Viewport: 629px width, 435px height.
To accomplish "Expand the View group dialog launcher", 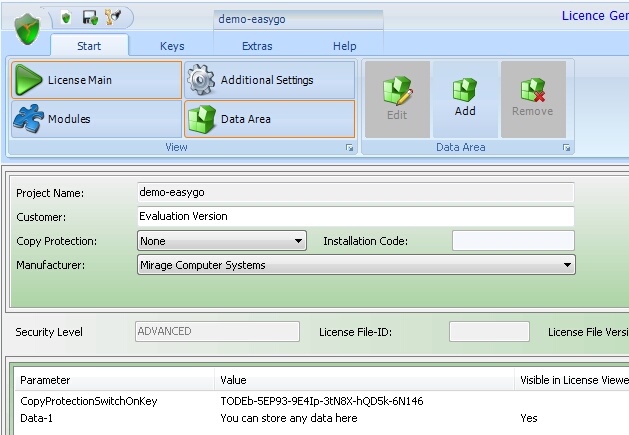I will click(350, 148).
